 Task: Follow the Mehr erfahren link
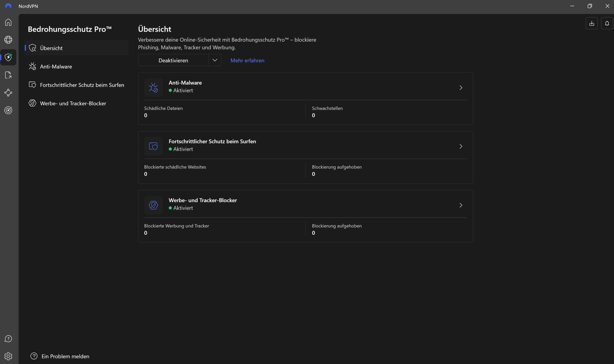click(x=248, y=60)
